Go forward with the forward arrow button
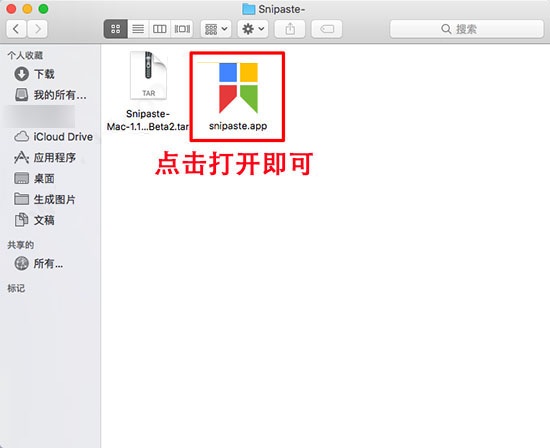Image resolution: width=550 pixels, height=448 pixels. (38, 29)
